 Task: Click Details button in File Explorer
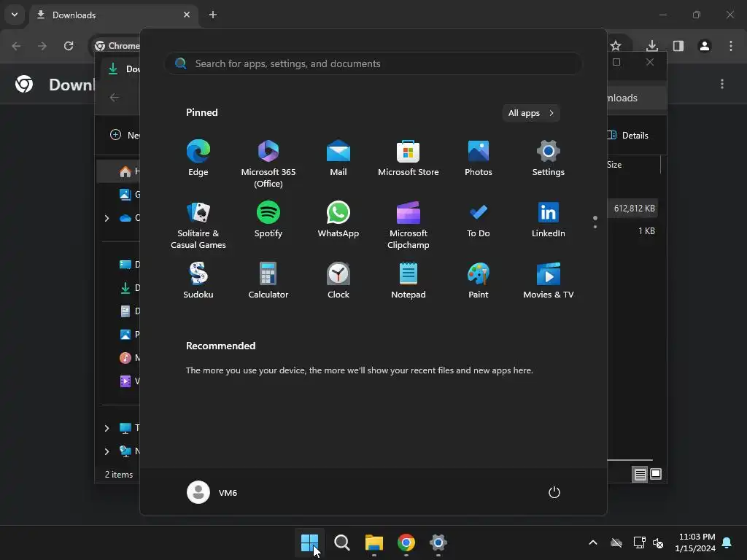click(x=628, y=135)
